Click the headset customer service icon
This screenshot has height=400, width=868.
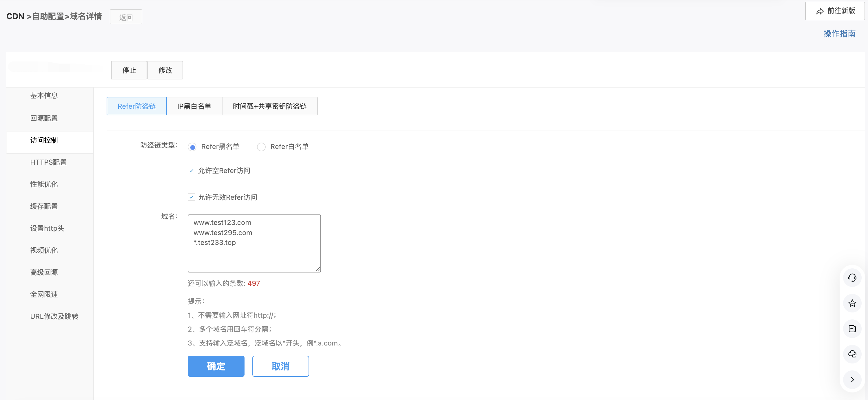[852, 278]
